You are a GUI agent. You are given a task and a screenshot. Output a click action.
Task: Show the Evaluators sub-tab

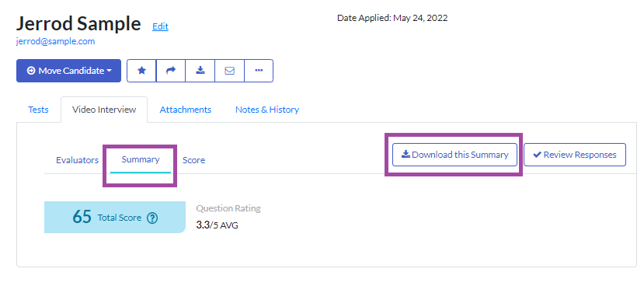click(77, 160)
